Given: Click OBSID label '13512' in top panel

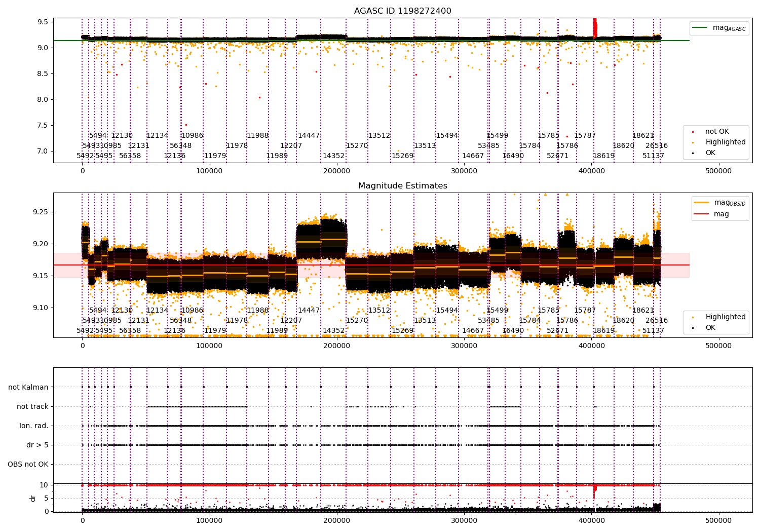Looking at the screenshot, I should [379, 136].
